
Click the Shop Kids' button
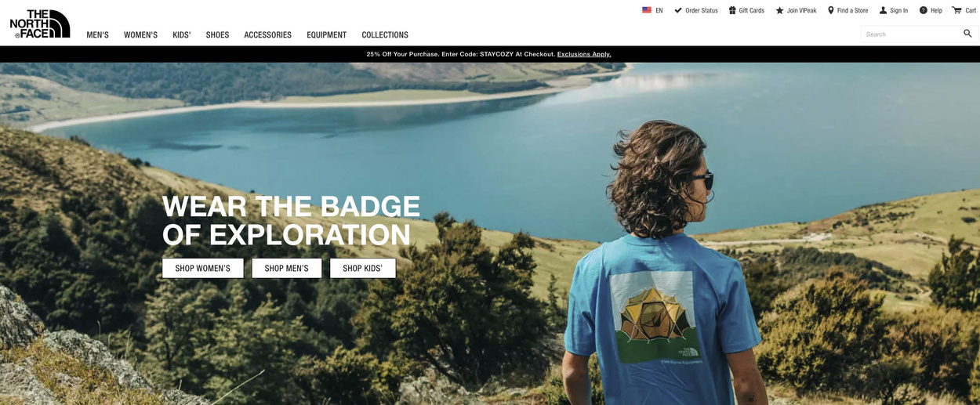363,268
